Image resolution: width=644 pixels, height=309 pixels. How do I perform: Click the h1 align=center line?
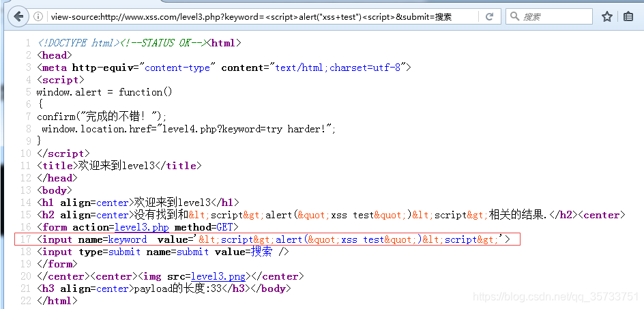click(138, 203)
